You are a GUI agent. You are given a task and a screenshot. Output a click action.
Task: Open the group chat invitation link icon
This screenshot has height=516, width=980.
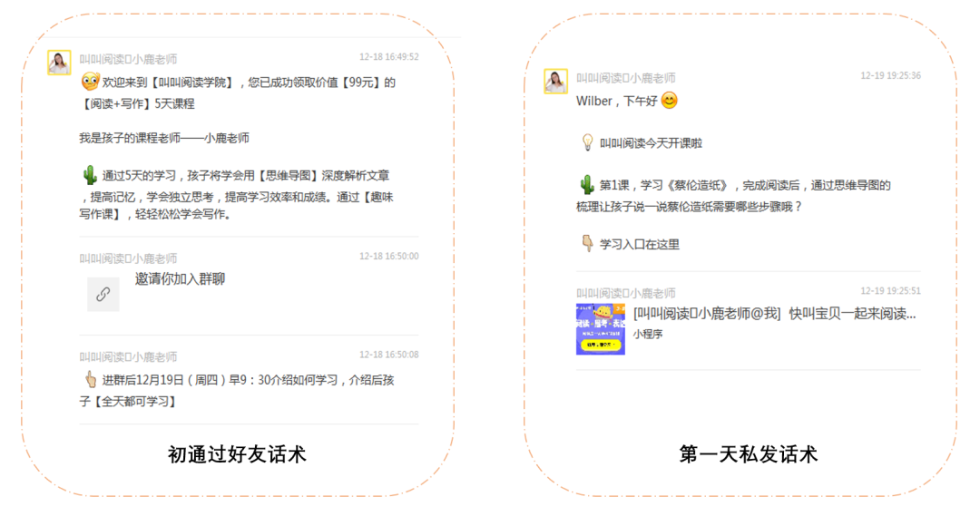click(x=103, y=294)
